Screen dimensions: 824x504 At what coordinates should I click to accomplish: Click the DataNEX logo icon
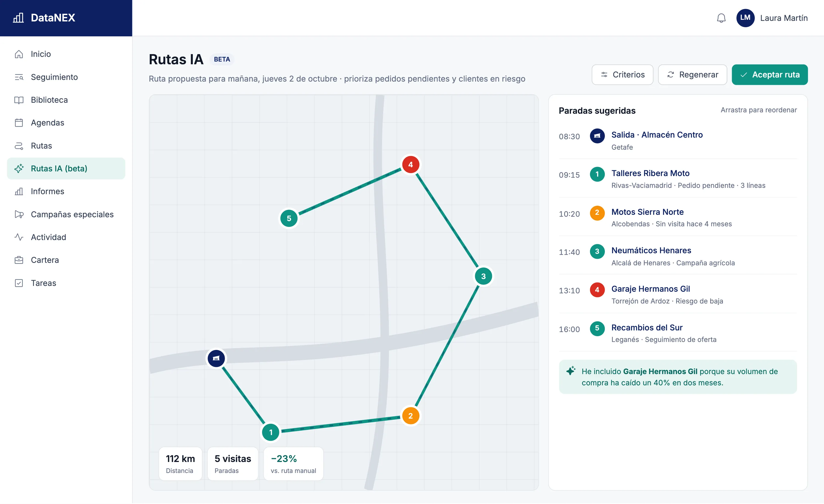18,18
